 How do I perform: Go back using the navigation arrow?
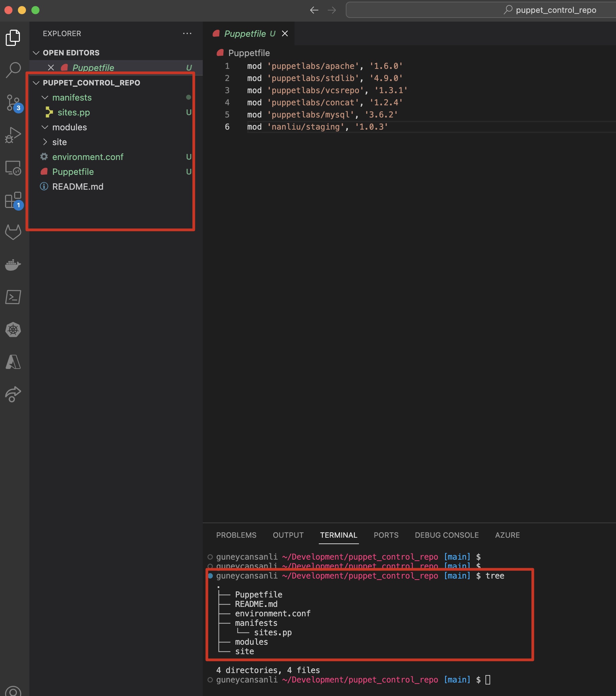[x=314, y=10]
